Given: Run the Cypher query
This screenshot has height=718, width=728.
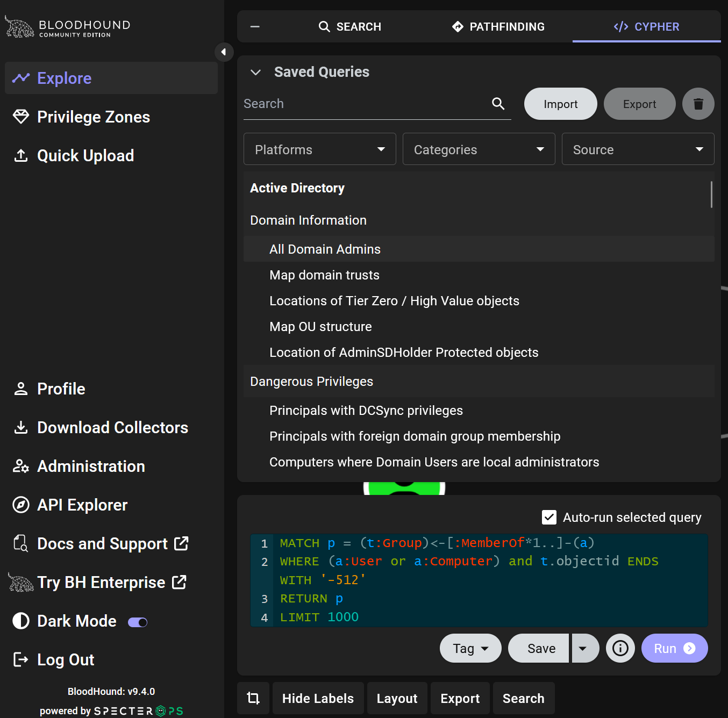Looking at the screenshot, I should [675, 648].
